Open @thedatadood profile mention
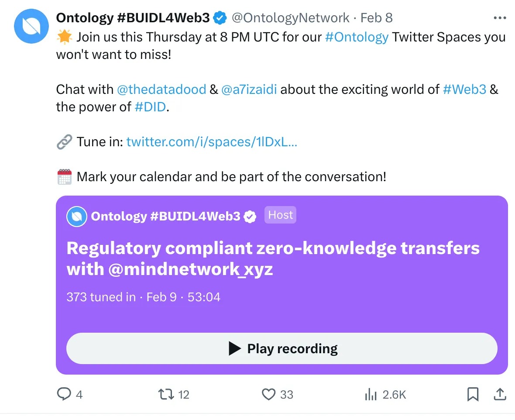The width and height of the screenshot is (515, 420). 161,90
